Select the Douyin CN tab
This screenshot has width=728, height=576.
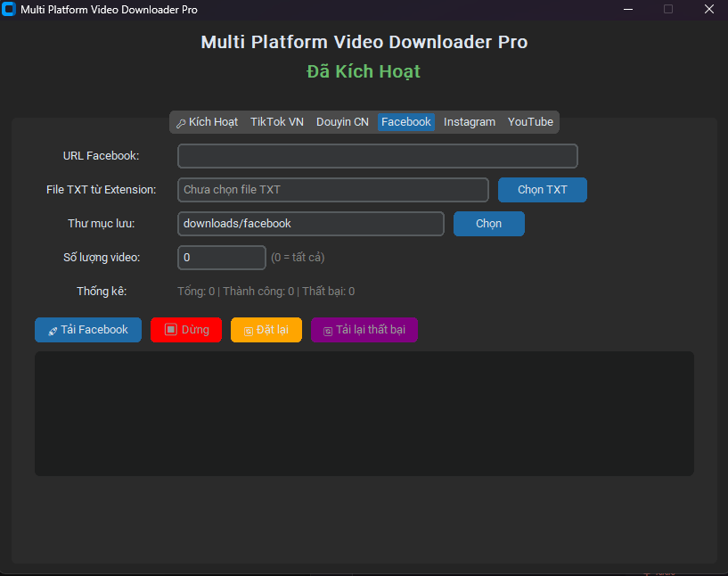click(342, 122)
